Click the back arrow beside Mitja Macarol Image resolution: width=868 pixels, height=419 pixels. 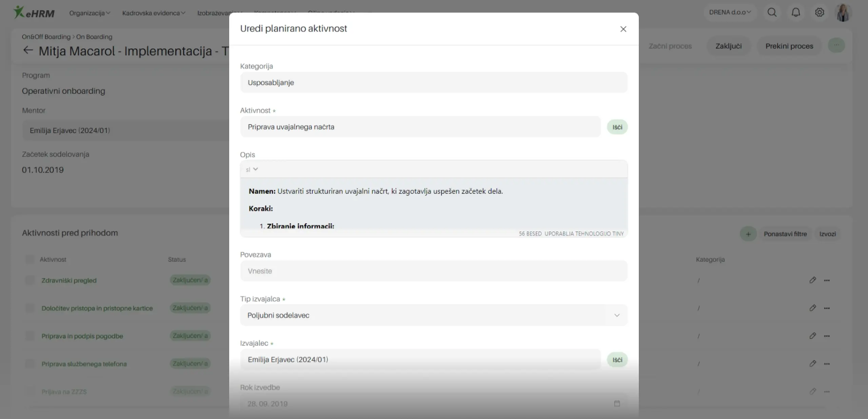coord(28,51)
